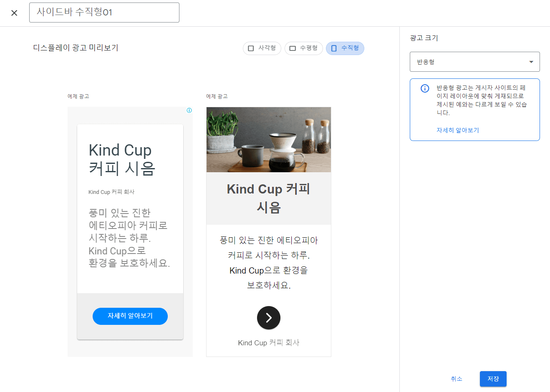The width and height of the screenshot is (550, 392).
Task: Close the ad editor using the X icon
Action: [14, 13]
